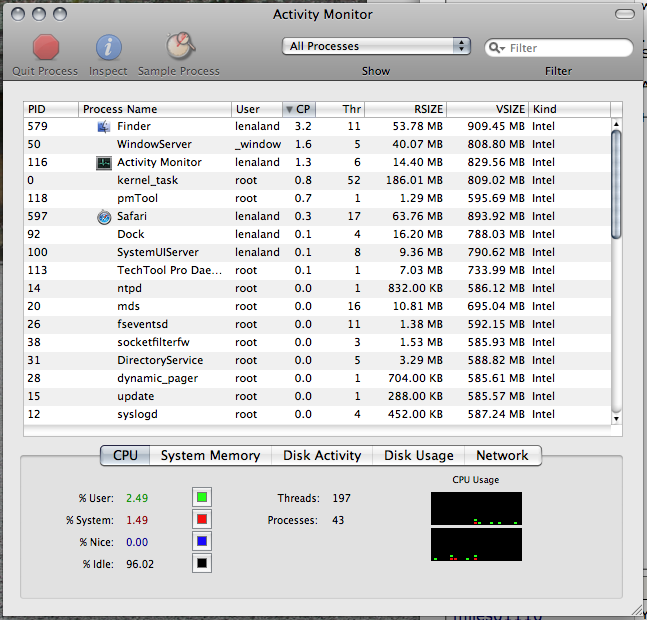647x620 pixels.
Task: Click the red % System color swatch
Action: [202, 519]
